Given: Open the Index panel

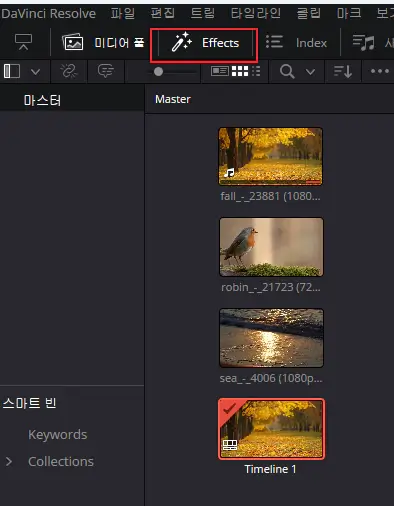Looking at the screenshot, I should point(296,43).
